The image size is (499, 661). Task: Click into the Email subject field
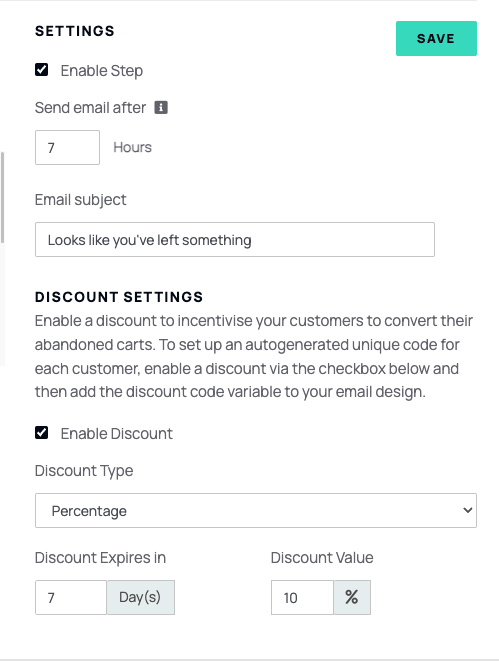click(x=235, y=239)
